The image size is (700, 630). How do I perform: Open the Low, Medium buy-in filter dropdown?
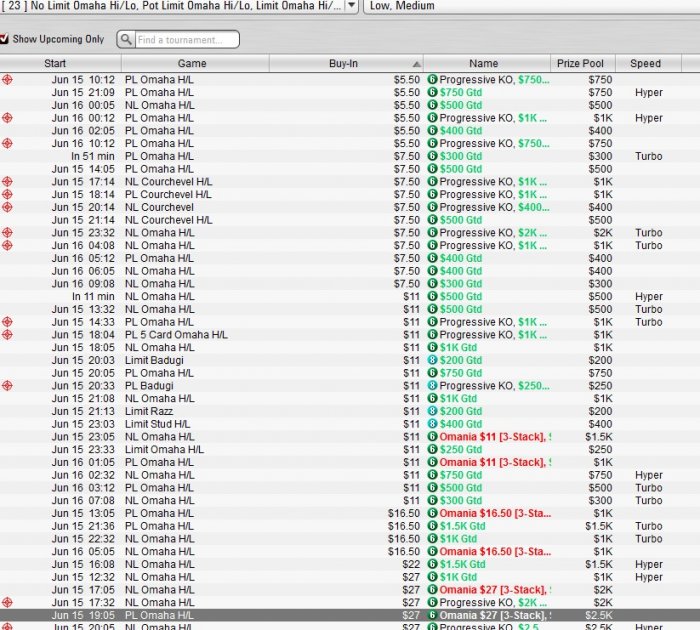(531, 6)
